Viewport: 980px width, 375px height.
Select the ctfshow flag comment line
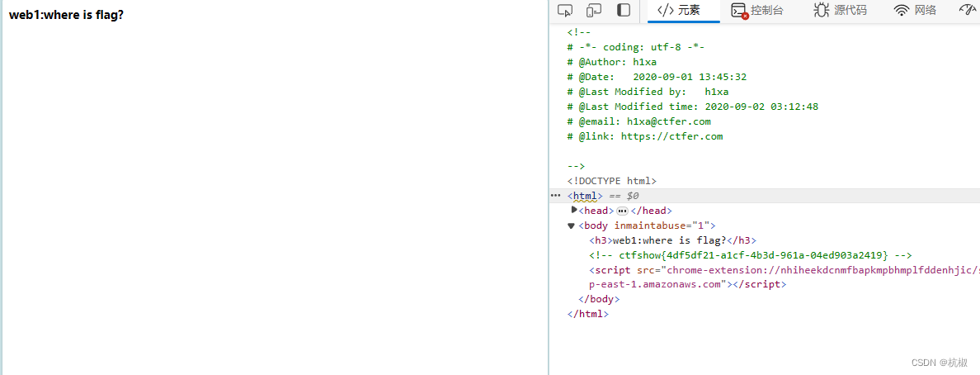[x=750, y=255]
